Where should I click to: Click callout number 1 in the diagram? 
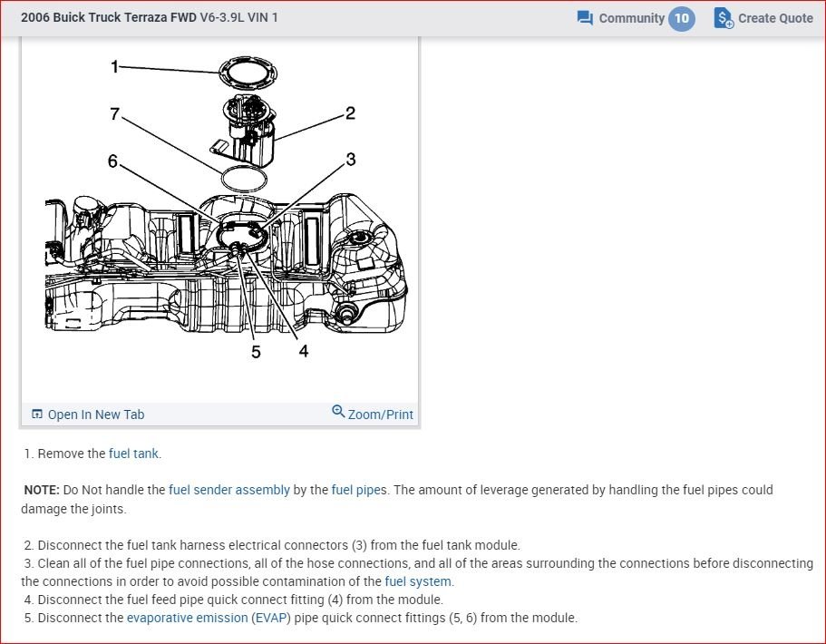tap(115, 66)
